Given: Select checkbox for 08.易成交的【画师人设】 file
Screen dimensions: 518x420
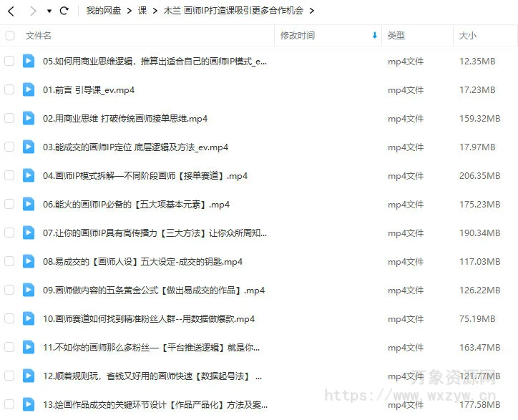Looking at the screenshot, I should pyautogui.click(x=9, y=261).
